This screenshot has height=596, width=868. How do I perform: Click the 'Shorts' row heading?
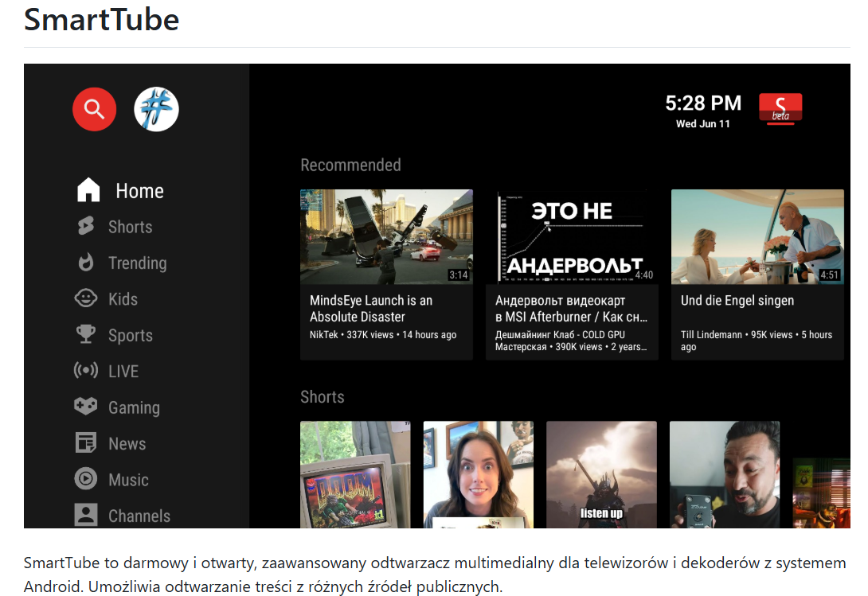[323, 397]
